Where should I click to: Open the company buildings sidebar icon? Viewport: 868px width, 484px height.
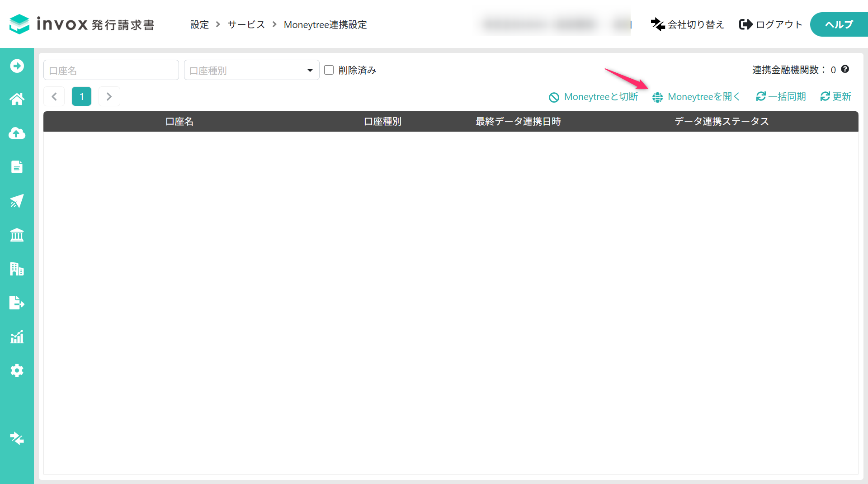tap(17, 269)
